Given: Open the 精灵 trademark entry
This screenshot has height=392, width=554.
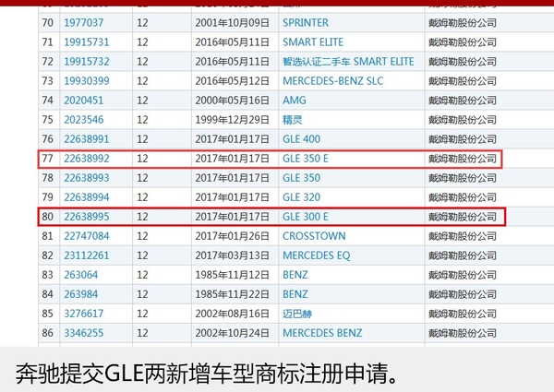Looking at the screenshot, I should (x=292, y=120).
